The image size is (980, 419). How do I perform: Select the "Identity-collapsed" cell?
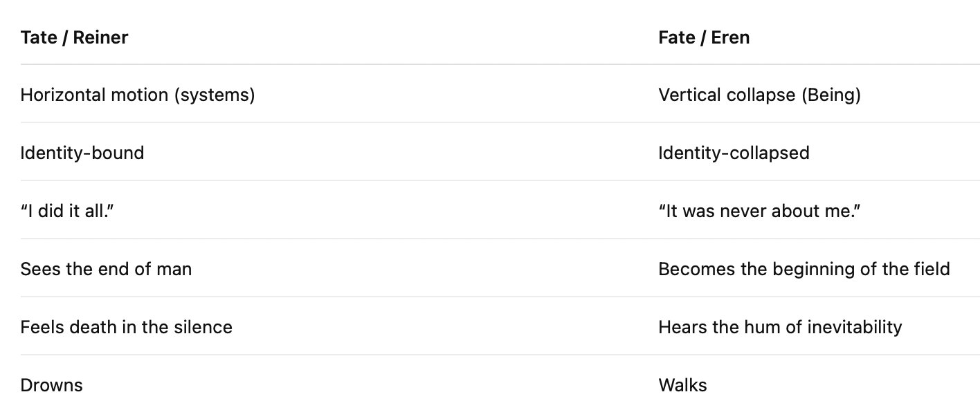(734, 153)
